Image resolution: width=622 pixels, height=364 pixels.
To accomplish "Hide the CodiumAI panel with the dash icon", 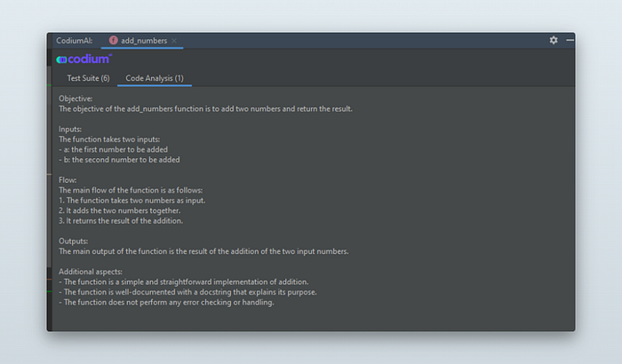I will (x=570, y=40).
